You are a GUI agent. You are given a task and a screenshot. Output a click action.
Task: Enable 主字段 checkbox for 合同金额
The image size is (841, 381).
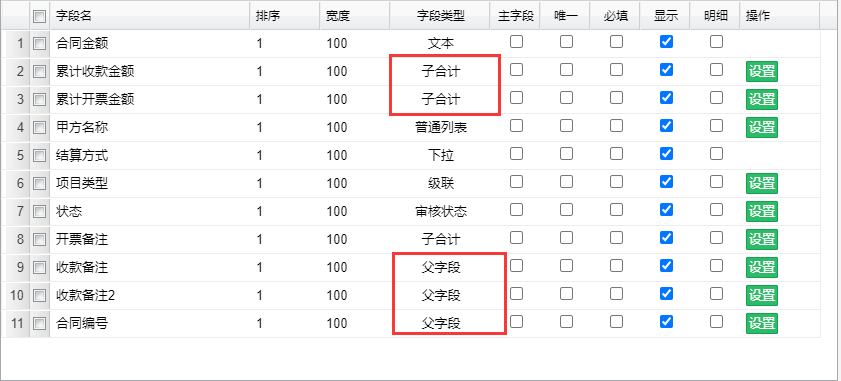pos(517,41)
